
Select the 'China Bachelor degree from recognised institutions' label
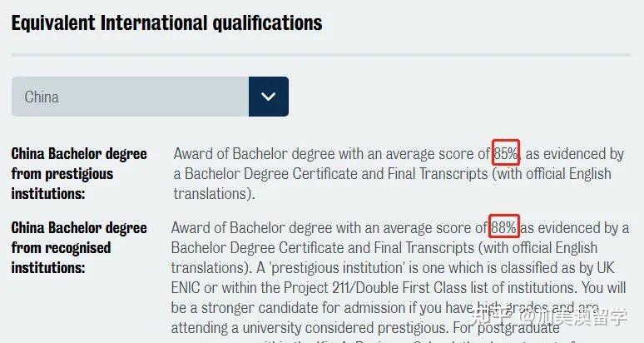coord(79,247)
